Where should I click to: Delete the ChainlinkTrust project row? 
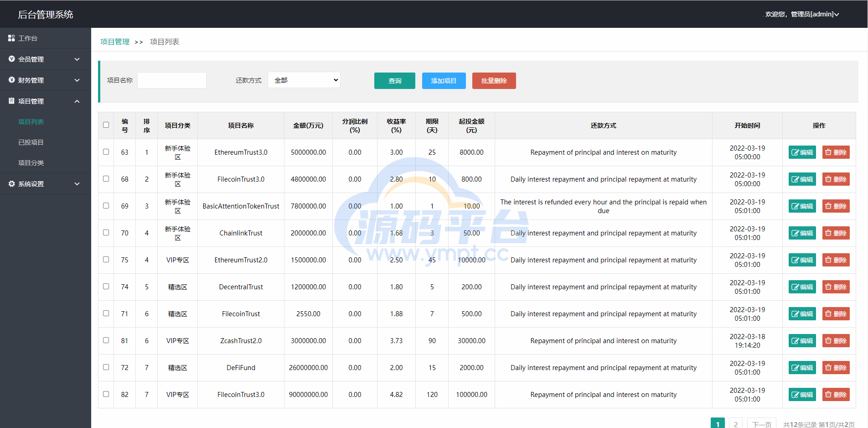click(836, 233)
